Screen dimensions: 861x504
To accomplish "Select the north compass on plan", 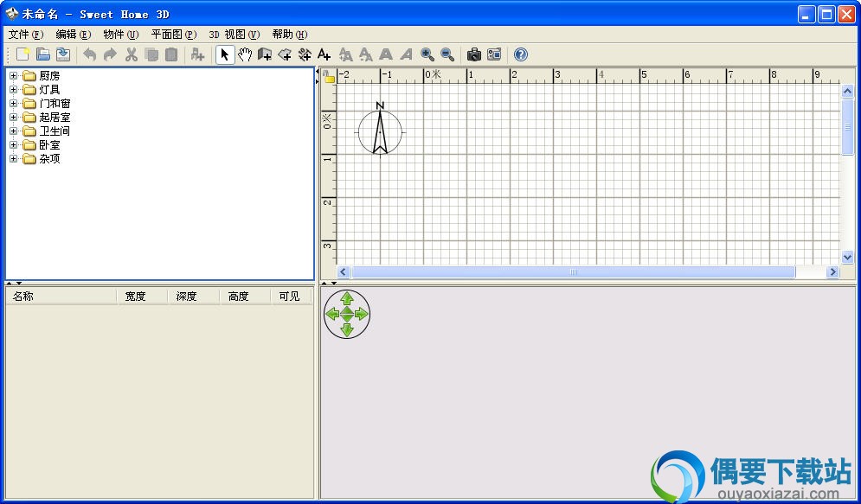I will [380, 130].
